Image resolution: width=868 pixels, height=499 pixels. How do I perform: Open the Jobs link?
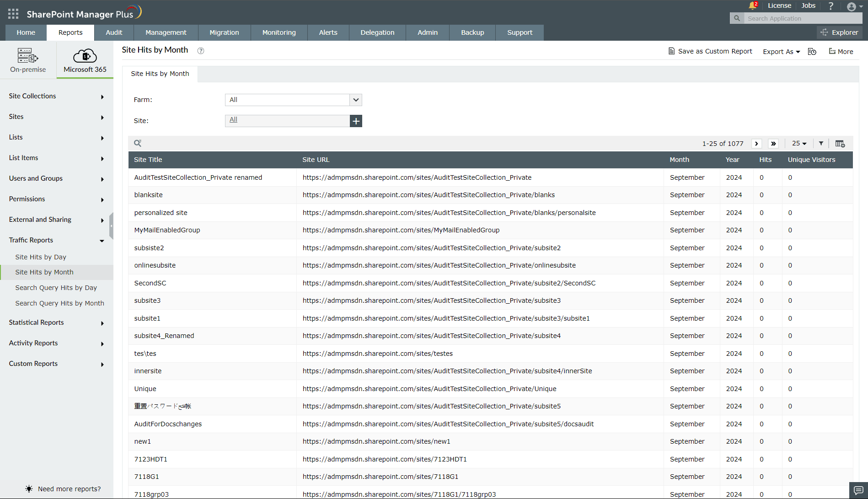(x=808, y=5)
